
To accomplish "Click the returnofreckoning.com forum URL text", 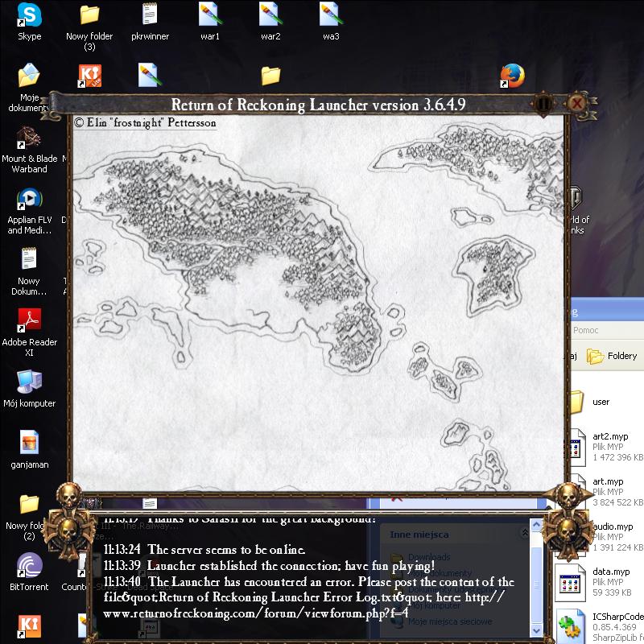I will 255,613.
